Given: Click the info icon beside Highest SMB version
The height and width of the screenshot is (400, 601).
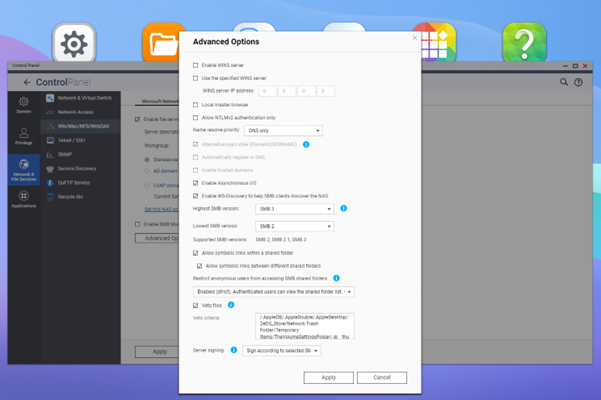Looking at the screenshot, I should coord(344,209).
